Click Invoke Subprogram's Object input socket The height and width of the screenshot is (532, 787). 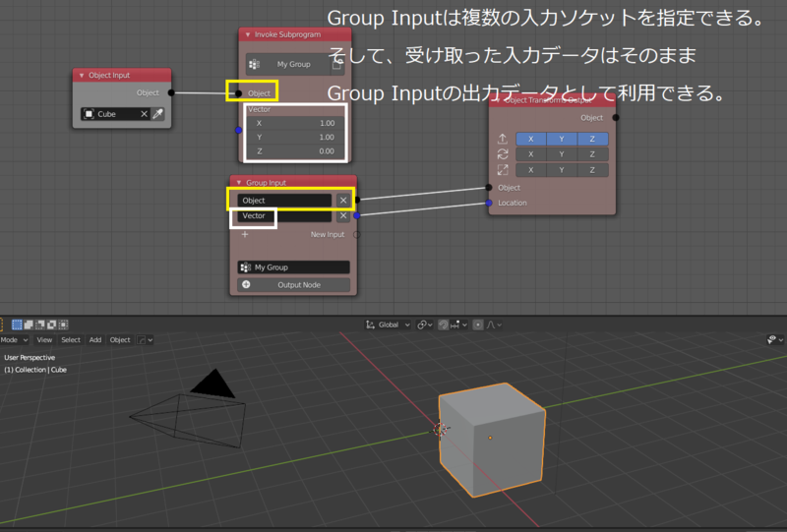[238, 93]
